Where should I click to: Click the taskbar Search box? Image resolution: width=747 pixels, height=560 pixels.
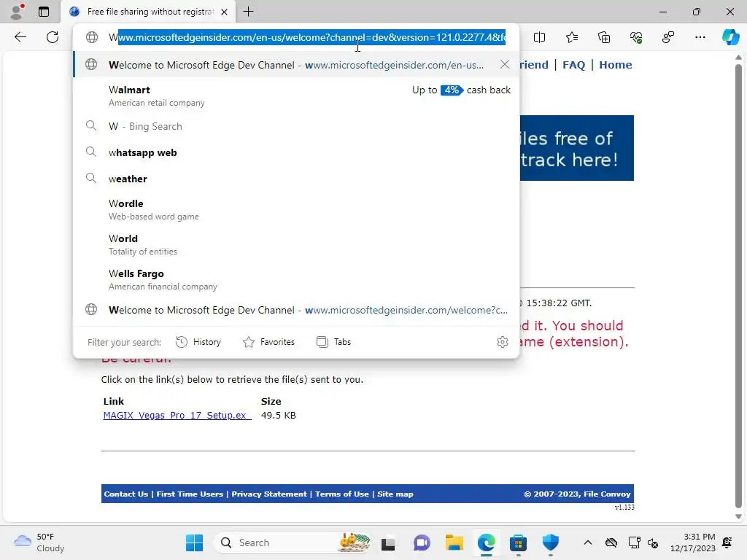[x=292, y=542]
